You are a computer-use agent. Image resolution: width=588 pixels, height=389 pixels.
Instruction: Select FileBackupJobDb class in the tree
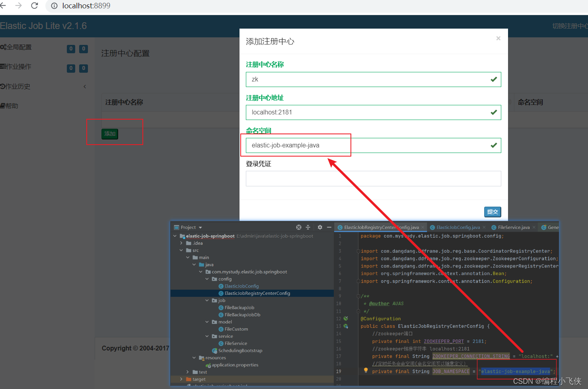(242, 315)
